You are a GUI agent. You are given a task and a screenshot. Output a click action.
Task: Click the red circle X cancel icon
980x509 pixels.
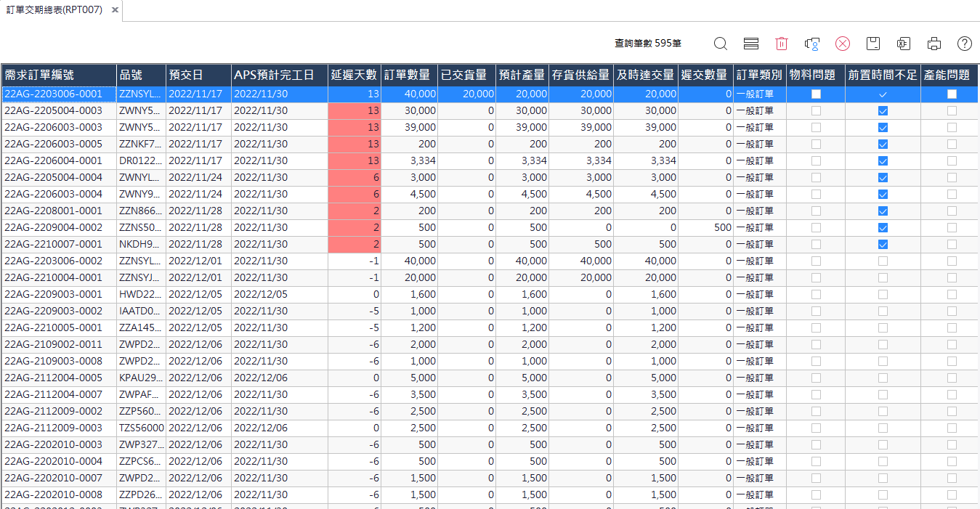[843, 44]
